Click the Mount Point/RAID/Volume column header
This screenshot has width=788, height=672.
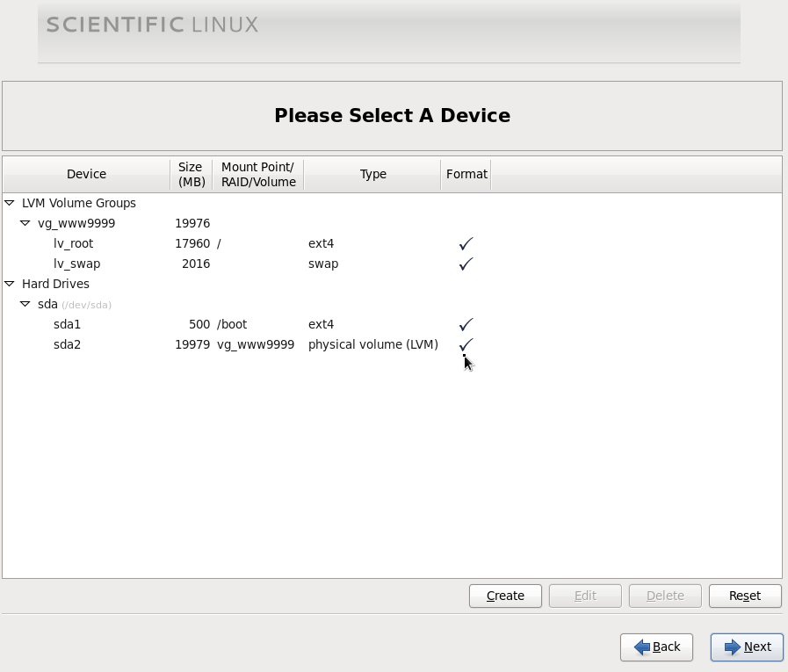pyautogui.click(x=257, y=174)
